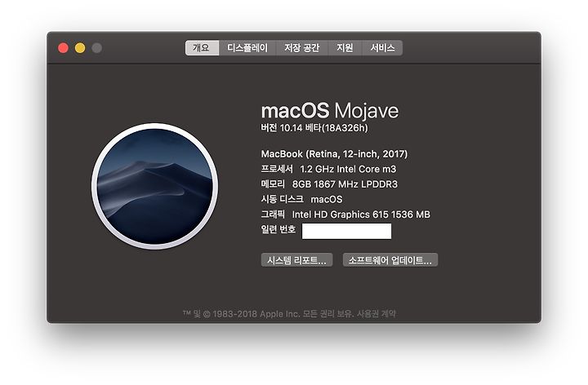Minimize window with the yellow button
Image resolution: width=588 pixels, height=385 pixels.
[x=80, y=48]
